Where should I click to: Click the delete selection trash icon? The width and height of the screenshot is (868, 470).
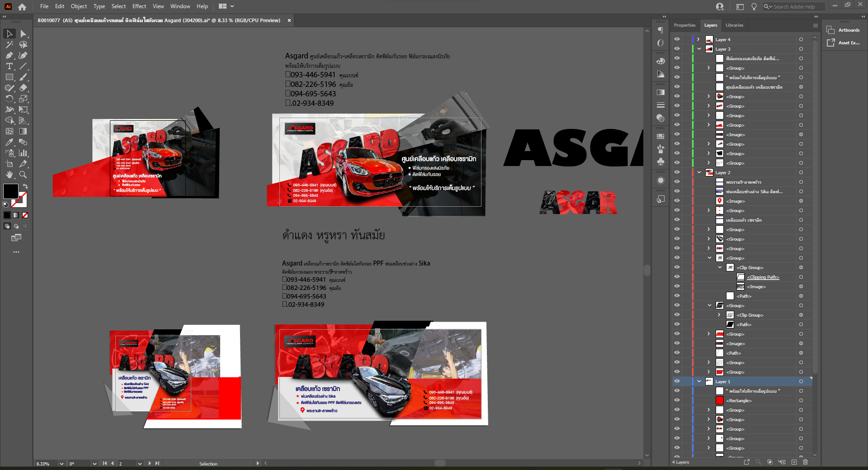click(805, 462)
